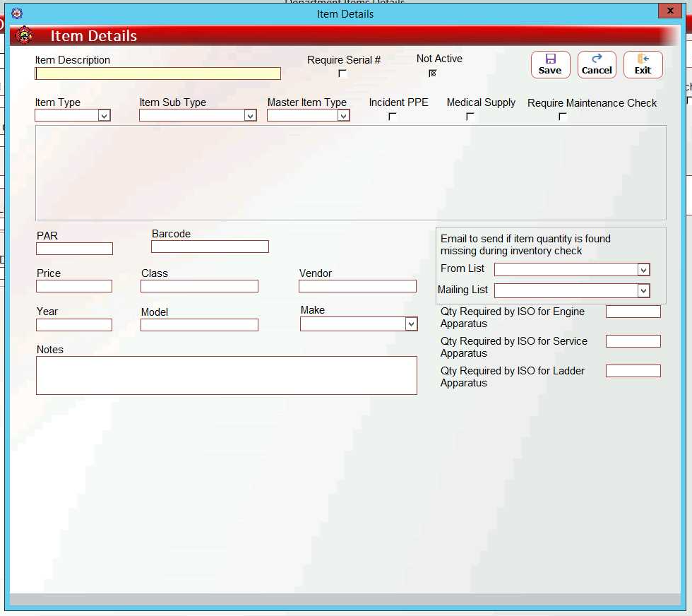Click the Exit door button

coord(643,64)
